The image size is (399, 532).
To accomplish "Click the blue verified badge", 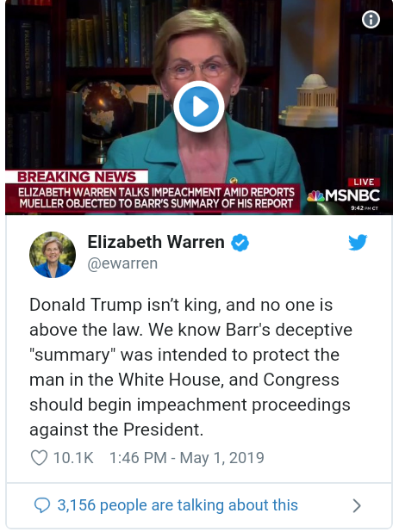I will coord(240,243).
